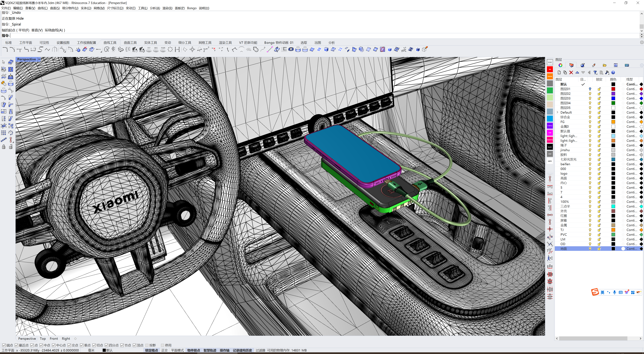The width and height of the screenshot is (644, 354).
Task: Delete the selected layer using the red X icon
Action: [571, 72]
